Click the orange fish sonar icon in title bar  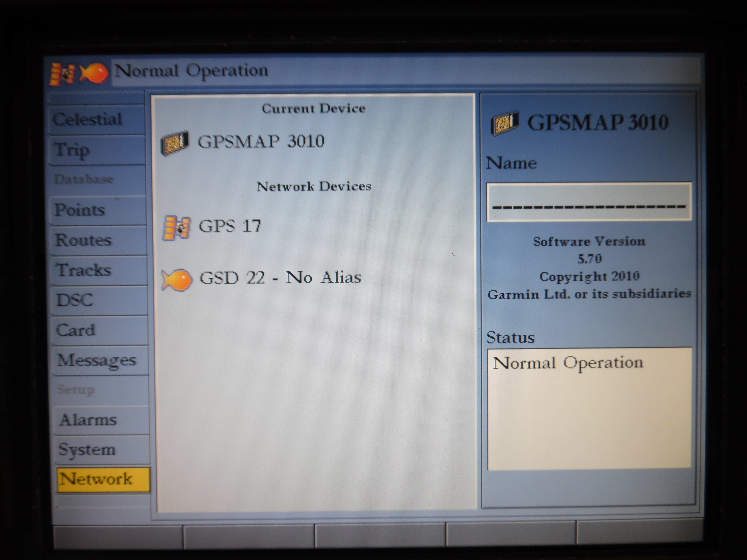click(x=94, y=73)
